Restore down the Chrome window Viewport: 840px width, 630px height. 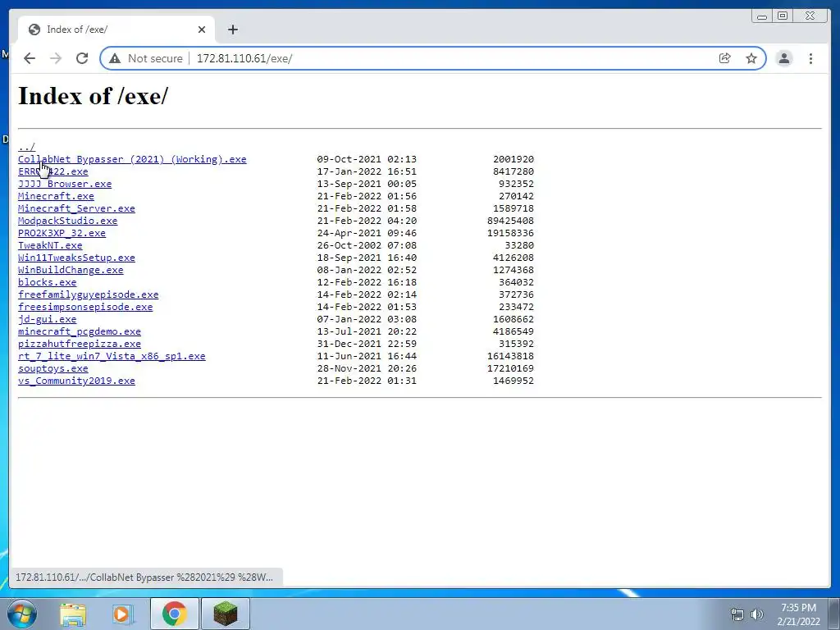point(782,16)
